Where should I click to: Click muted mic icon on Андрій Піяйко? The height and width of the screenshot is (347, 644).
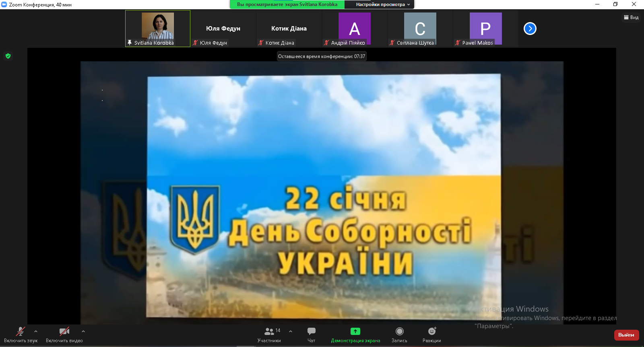326,43
